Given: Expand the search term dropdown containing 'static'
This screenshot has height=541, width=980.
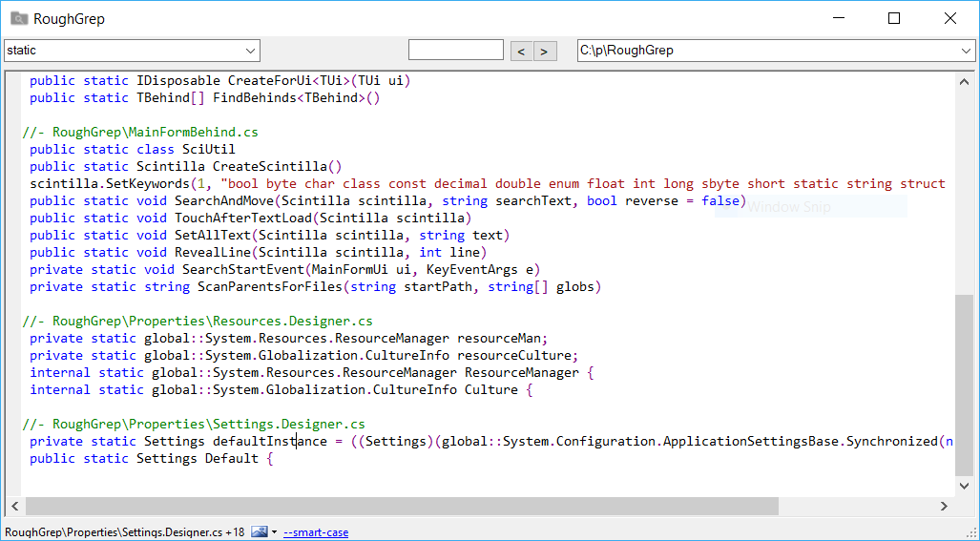Looking at the screenshot, I should (251, 51).
